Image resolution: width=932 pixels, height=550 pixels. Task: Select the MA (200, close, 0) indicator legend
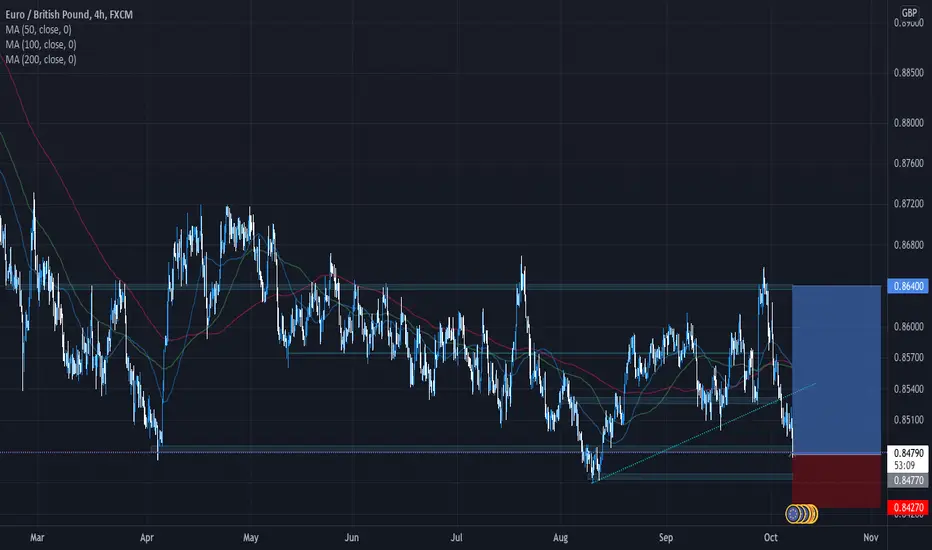tap(41, 59)
